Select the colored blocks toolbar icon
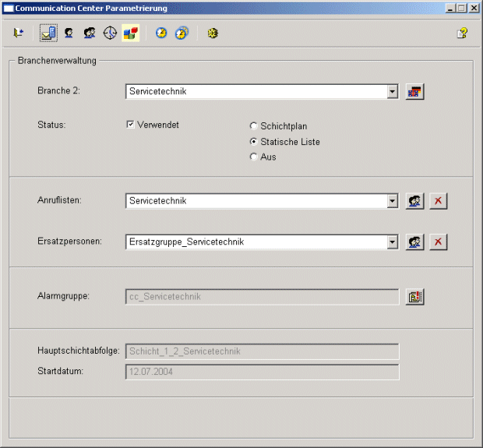This screenshot has height=448, width=483. tap(131, 33)
